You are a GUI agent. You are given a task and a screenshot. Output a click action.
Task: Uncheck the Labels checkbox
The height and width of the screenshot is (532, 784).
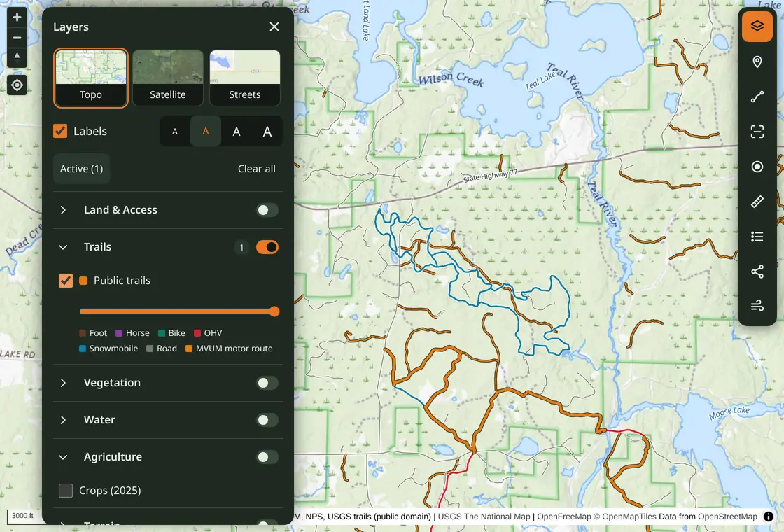click(60, 131)
